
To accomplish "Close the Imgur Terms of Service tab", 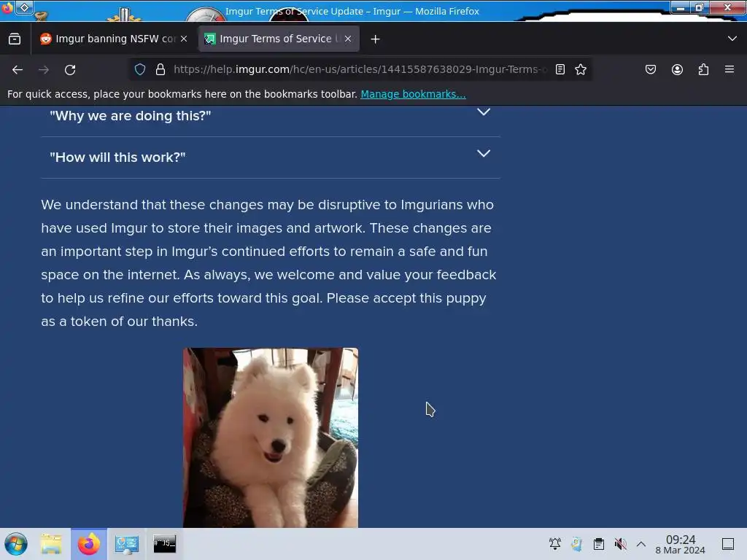I will coord(348,39).
